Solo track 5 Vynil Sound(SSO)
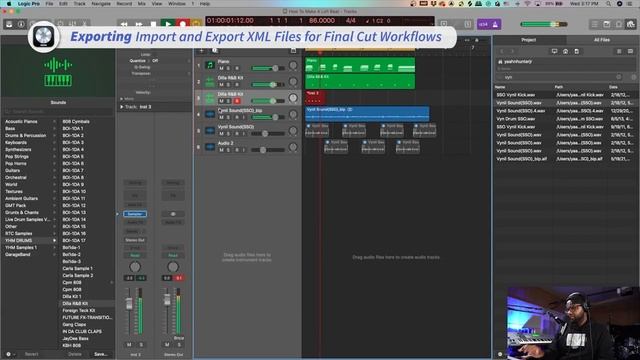Image resolution: width=640 pixels, height=360 pixels. coord(229,133)
